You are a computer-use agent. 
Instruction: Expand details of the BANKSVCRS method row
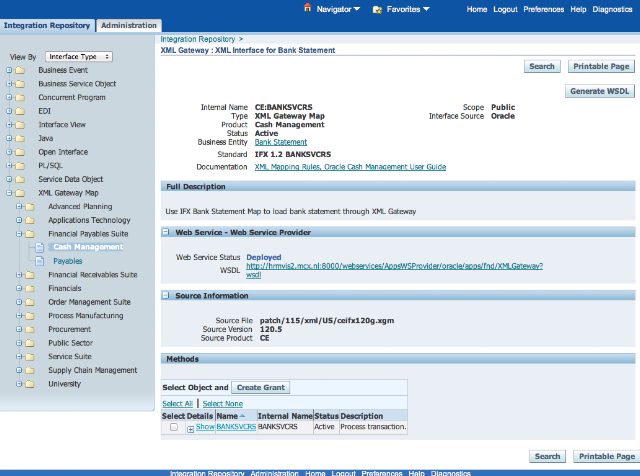coord(190,429)
